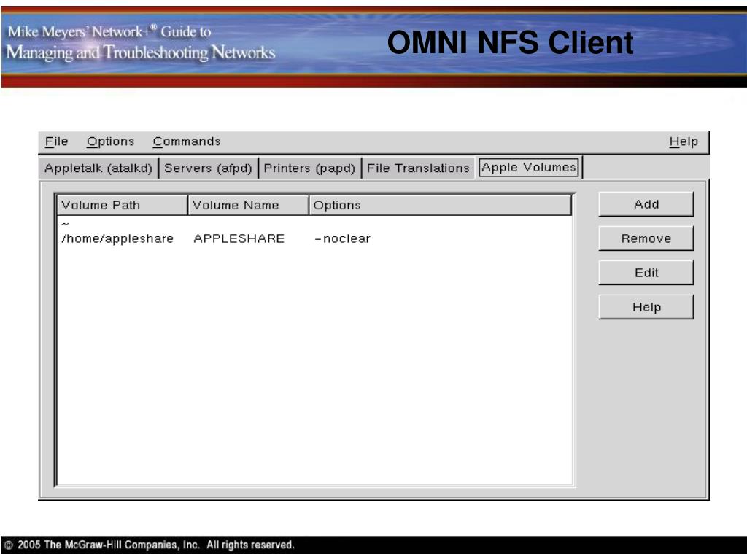
Task: Open the Options menu
Action: 111,141
